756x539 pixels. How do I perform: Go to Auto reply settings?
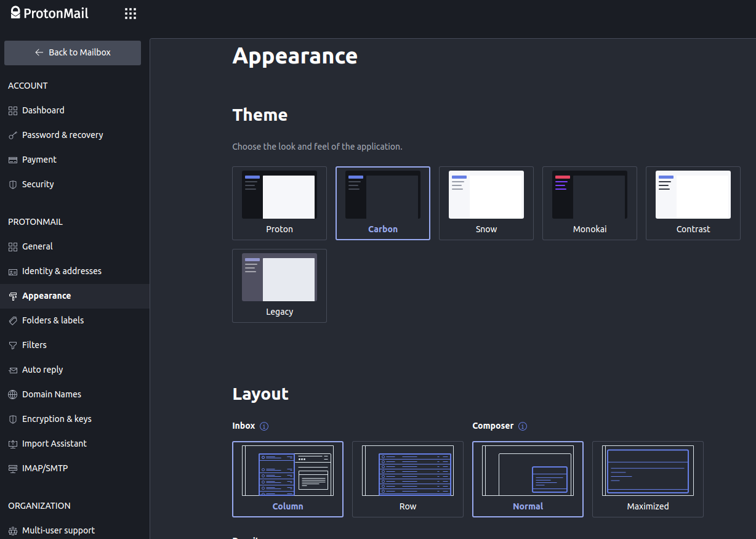coord(42,370)
